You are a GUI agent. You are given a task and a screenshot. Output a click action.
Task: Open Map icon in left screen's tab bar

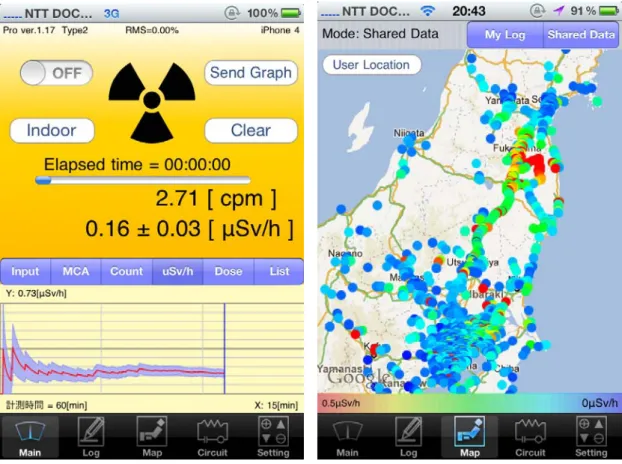pyautogui.click(x=152, y=437)
